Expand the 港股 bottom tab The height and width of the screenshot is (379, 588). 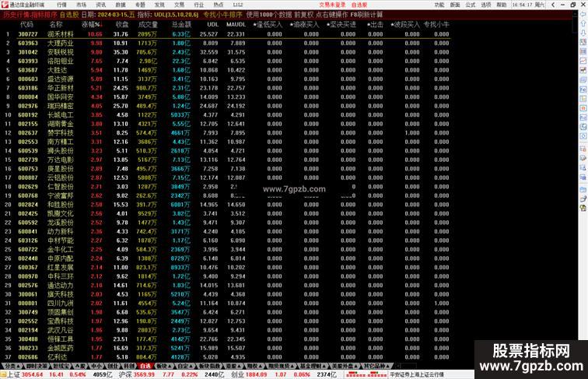pyautogui.click(x=233, y=366)
